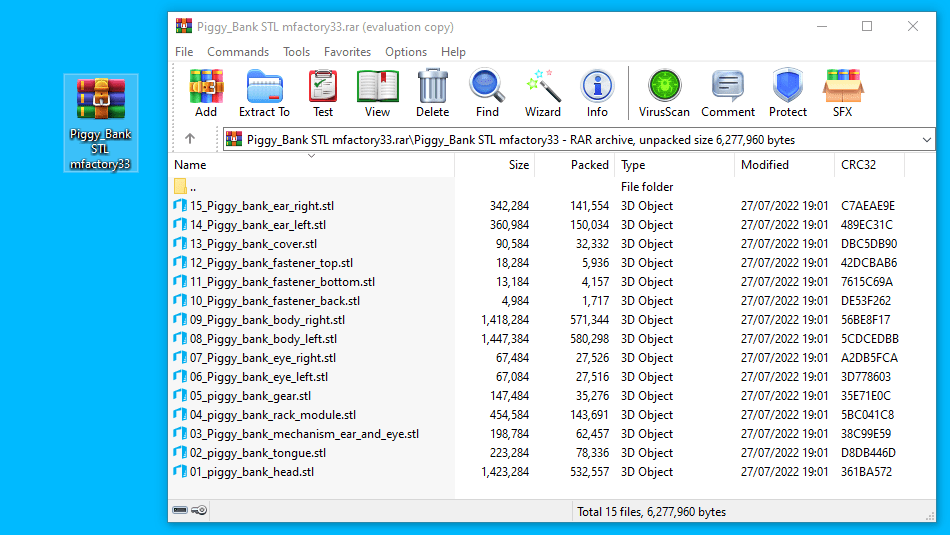950x535 pixels.
Task: Click size value 1,447,384
Action: tap(505, 339)
